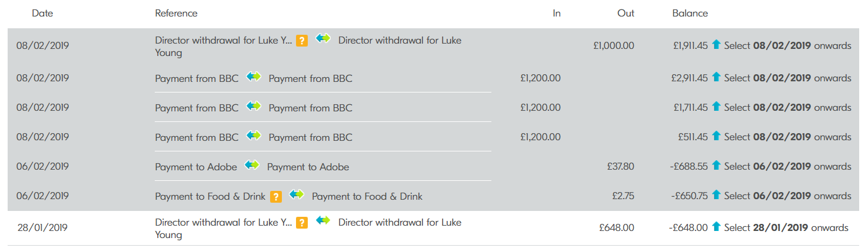Click the question mark beside Payment to Food & Drink

coord(275,196)
